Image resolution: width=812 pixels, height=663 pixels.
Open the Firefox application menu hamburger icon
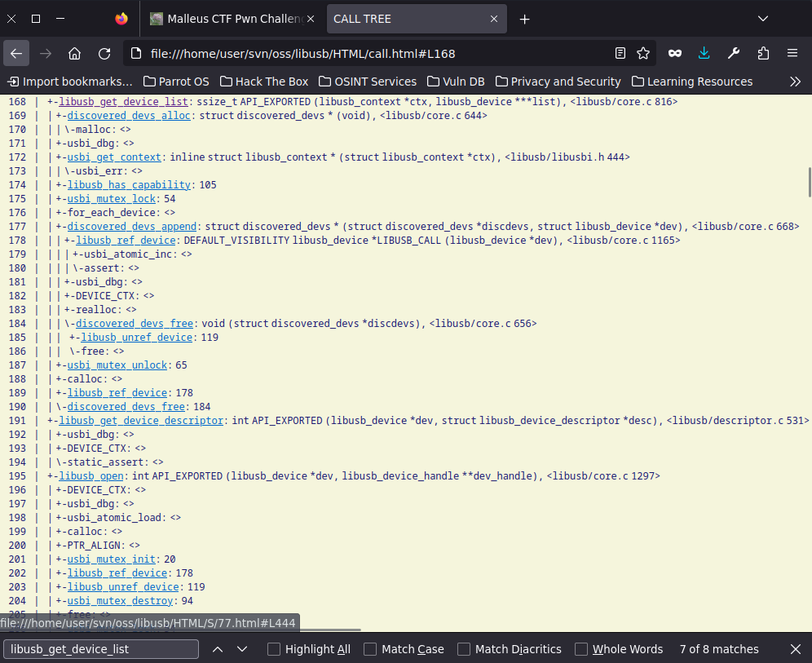click(792, 52)
